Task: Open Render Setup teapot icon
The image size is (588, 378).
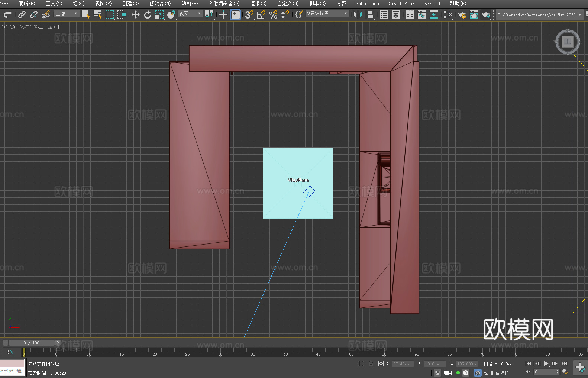Action: coord(462,14)
